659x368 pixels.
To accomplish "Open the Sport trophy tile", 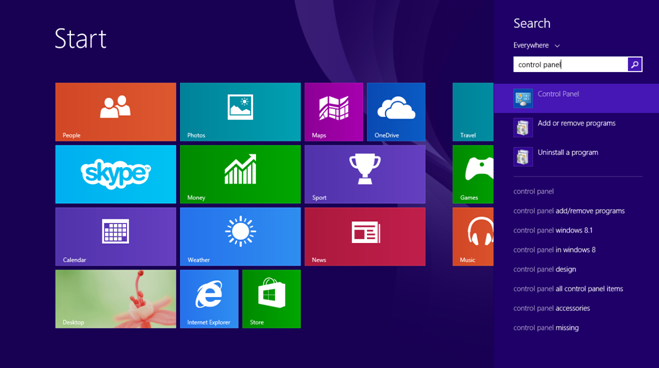I will [x=365, y=174].
